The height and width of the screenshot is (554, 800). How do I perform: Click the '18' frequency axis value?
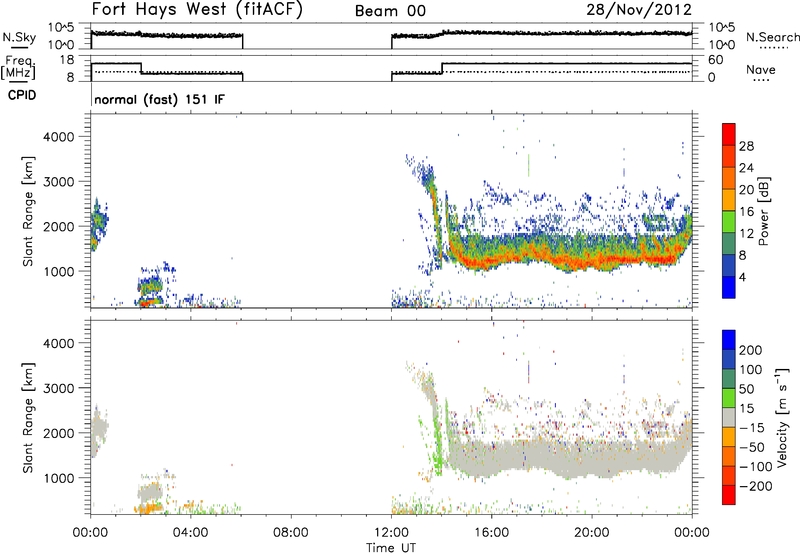pyautogui.click(x=67, y=60)
